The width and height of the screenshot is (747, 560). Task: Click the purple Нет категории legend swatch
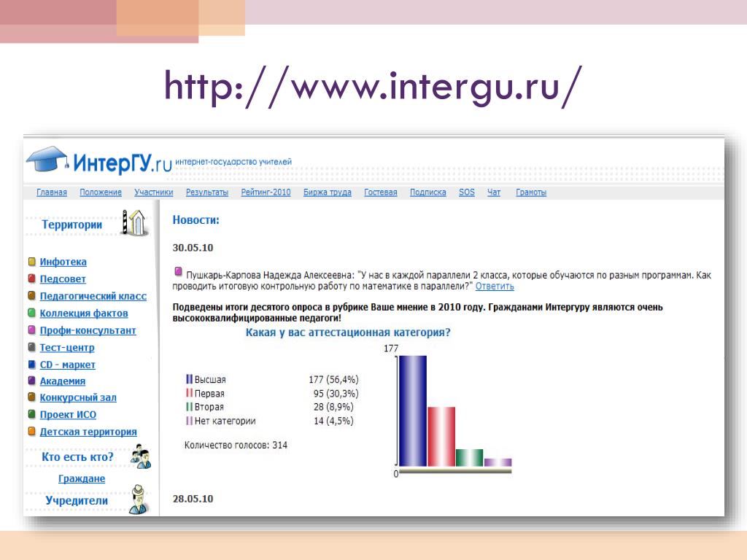pyautogui.click(x=189, y=421)
